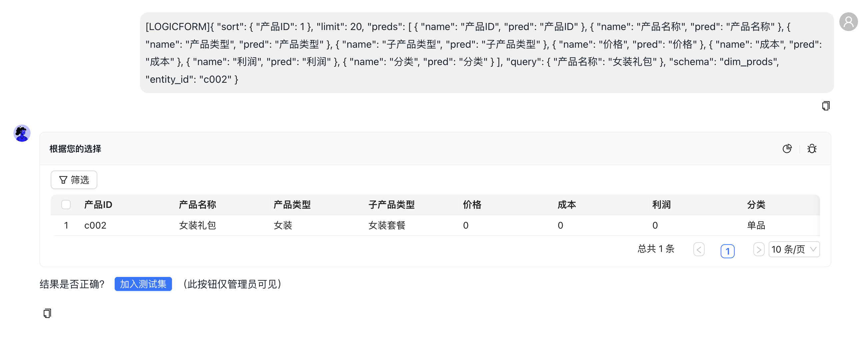Click the 产品ID column header
Viewport: 868px width, 339px height.
pos(98,205)
